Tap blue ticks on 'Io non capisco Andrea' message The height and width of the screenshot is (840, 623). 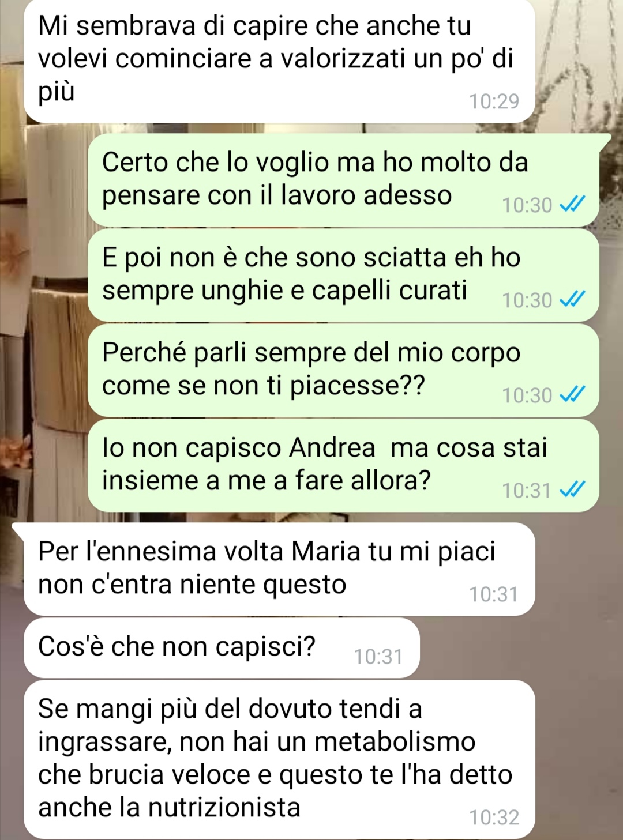(x=573, y=489)
